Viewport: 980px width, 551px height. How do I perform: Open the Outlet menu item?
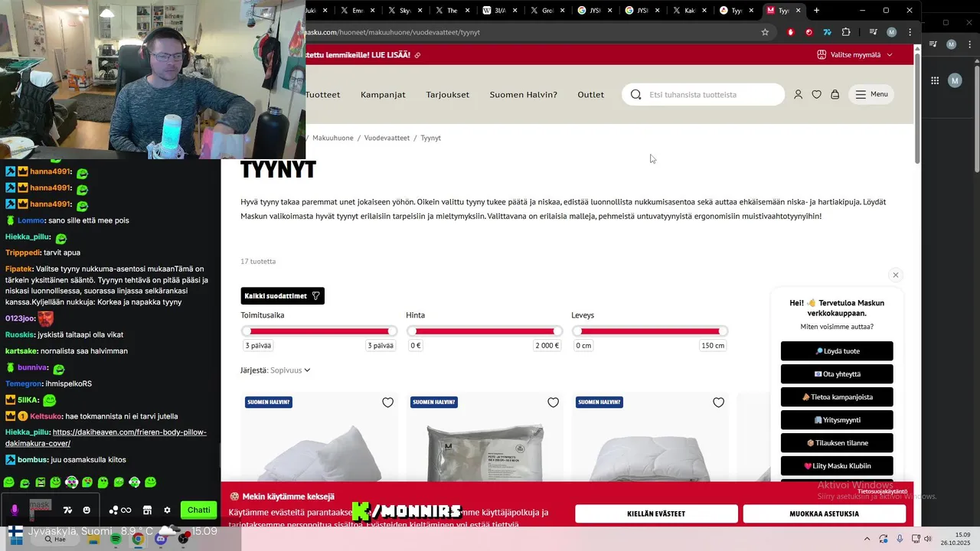tap(591, 95)
